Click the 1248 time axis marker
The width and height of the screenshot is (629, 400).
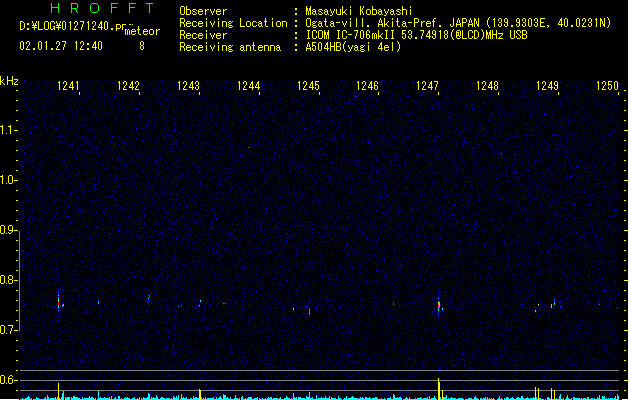click(487, 86)
